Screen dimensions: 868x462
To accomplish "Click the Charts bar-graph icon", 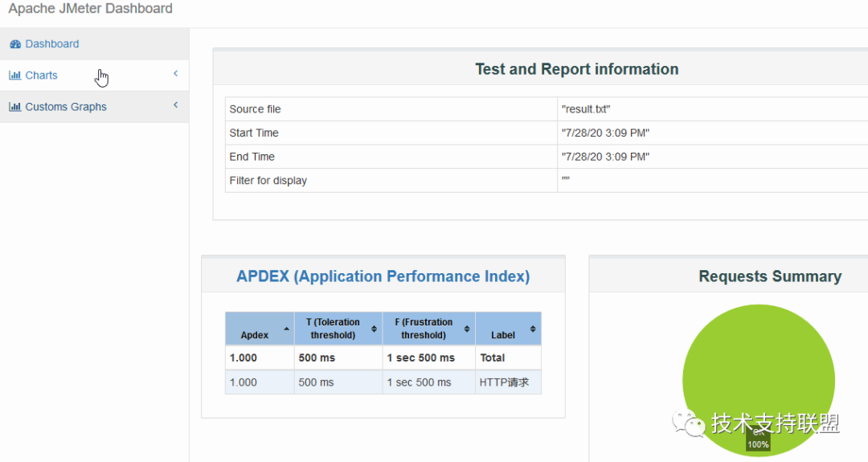I will [x=15, y=76].
